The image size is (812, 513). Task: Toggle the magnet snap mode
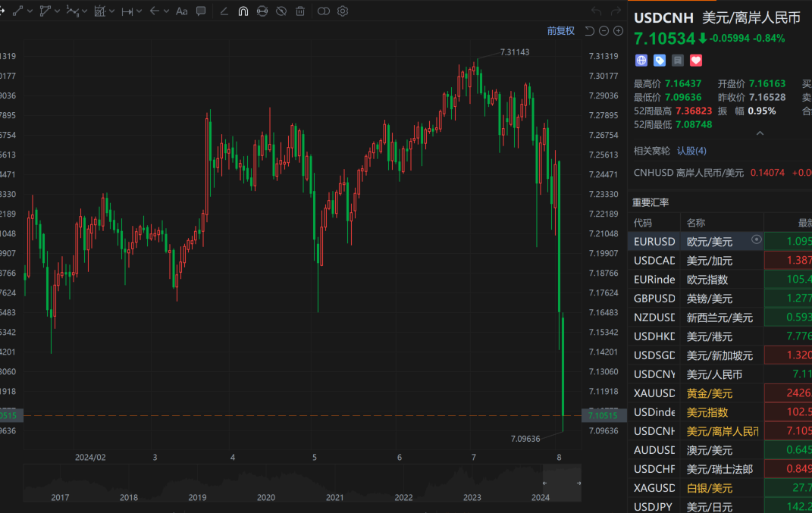(243, 11)
